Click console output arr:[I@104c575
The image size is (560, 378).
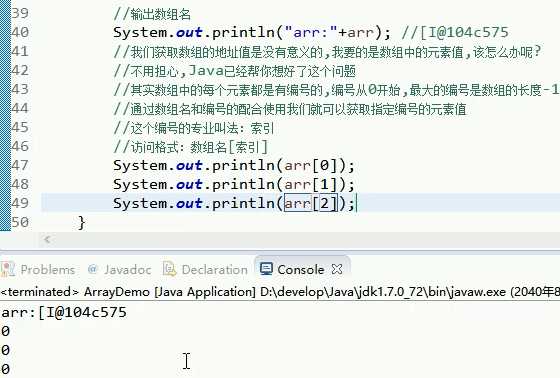(64, 313)
